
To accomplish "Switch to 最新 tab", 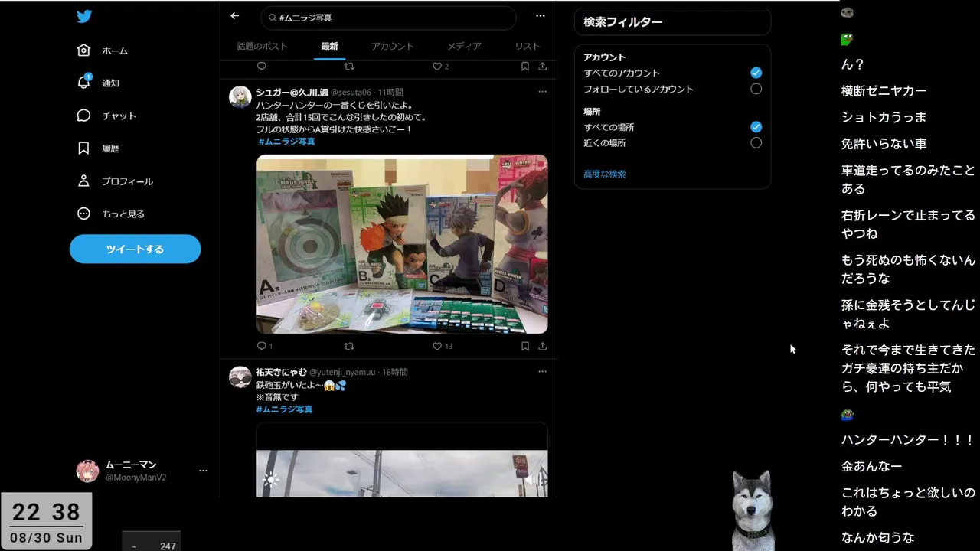I will pos(329,46).
